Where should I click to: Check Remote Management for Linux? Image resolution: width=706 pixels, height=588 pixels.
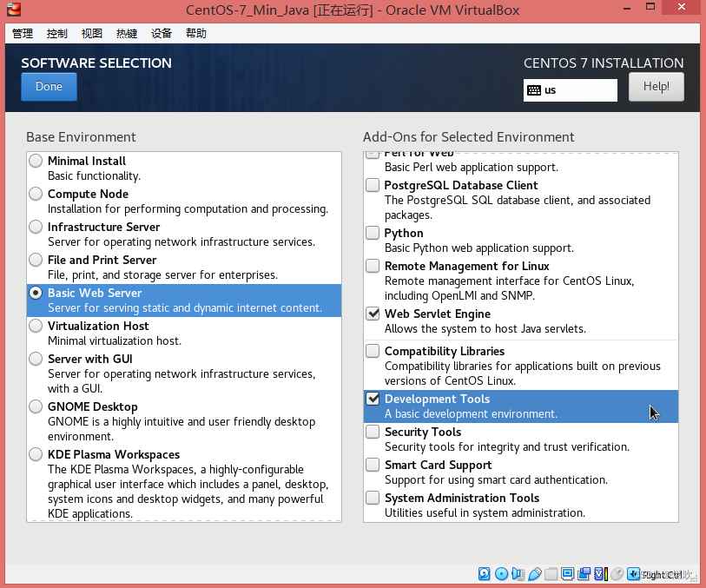pyautogui.click(x=373, y=266)
